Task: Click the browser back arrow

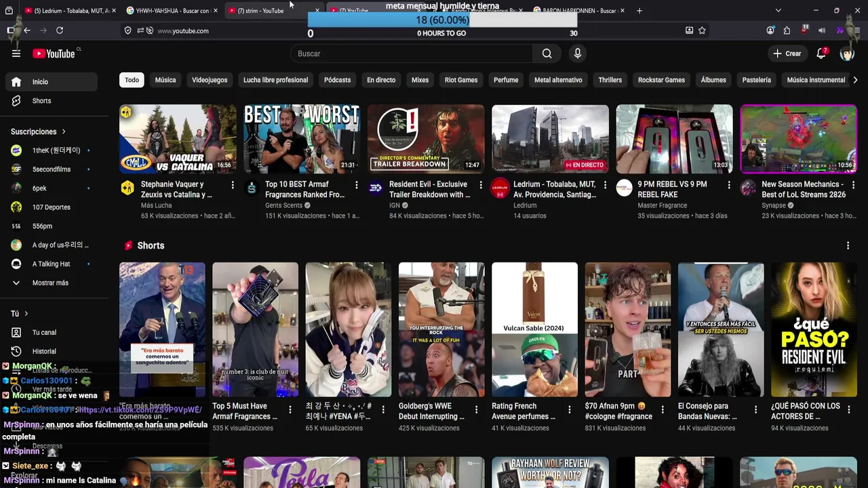Action: [x=27, y=30]
